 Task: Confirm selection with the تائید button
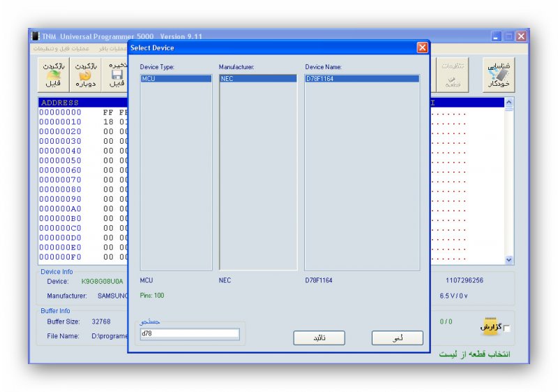[x=319, y=338]
